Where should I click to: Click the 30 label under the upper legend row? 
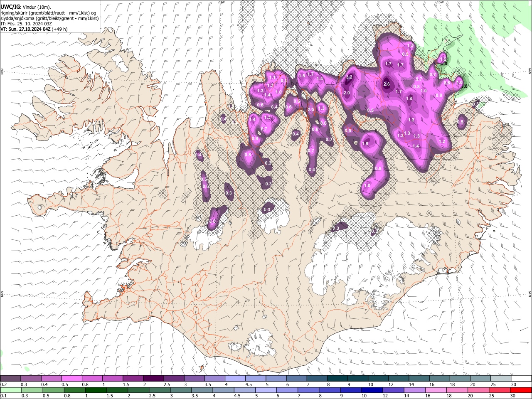(513, 384)
